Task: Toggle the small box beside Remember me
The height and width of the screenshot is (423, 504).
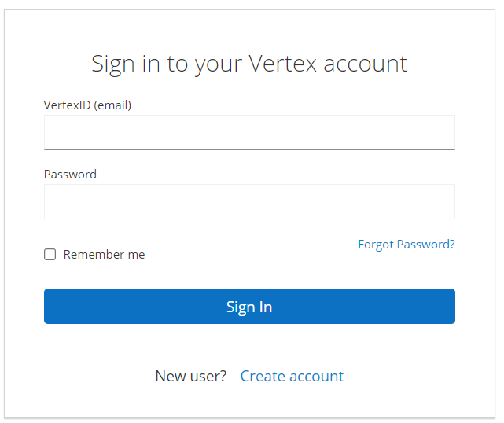Action: pyautogui.click(x=50, y=255)
